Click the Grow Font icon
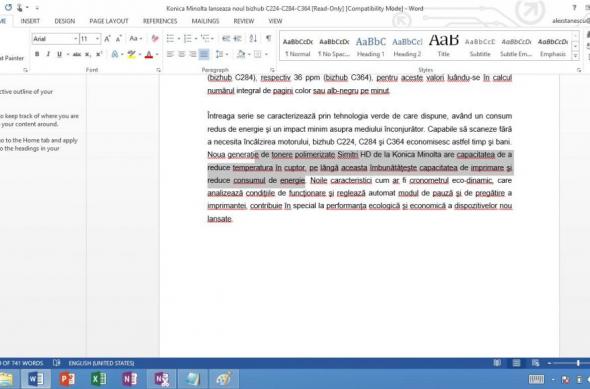 click(107, 38)
